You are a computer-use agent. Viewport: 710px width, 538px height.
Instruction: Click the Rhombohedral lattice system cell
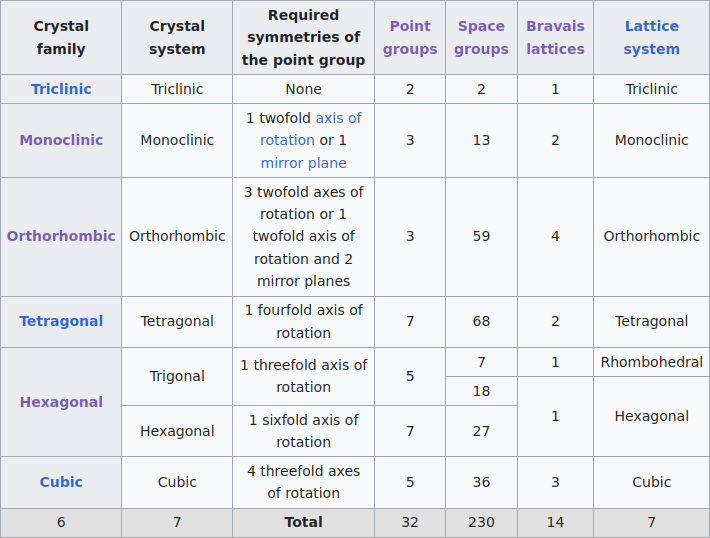[651, 362]
